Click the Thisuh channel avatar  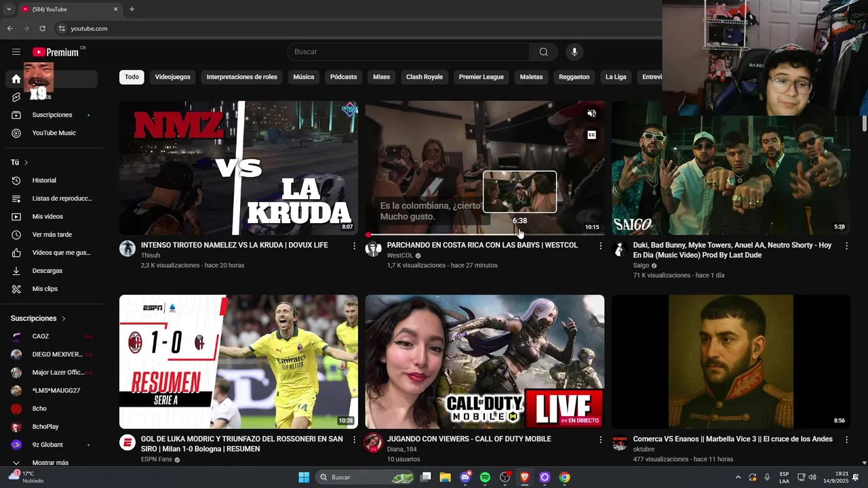[127, 248]
